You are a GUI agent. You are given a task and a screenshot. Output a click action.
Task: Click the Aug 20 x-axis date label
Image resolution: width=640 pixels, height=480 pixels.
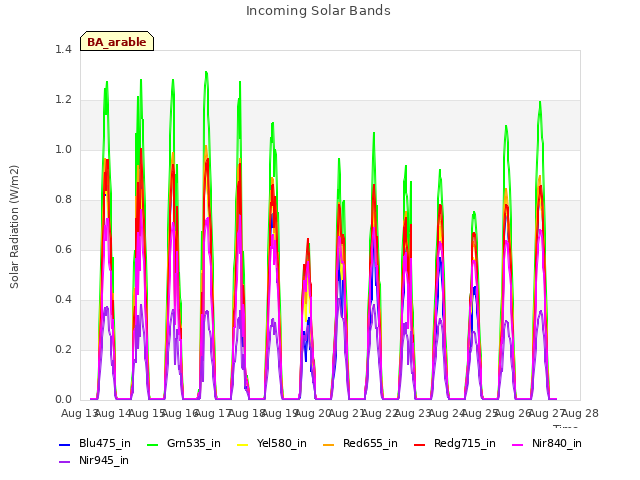click(312, 413)
